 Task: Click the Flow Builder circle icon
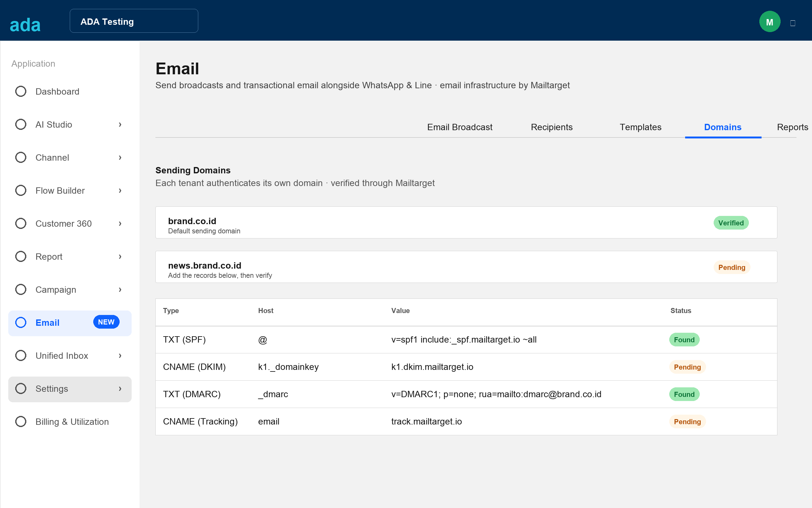[x=21, y=190]
